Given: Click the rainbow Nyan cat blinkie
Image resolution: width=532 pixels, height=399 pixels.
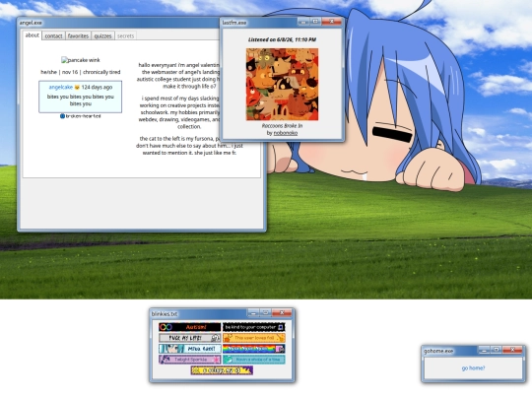Looking at the screenshot, I should point(254,349).
